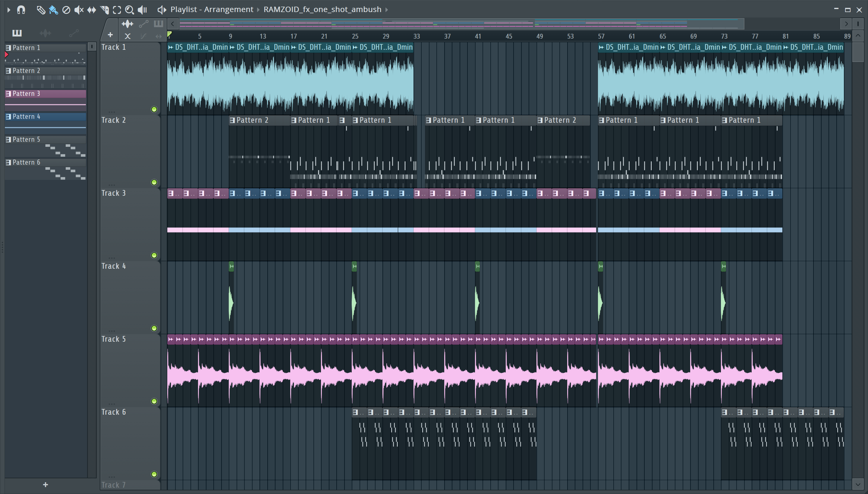Mute Track 2 with green dot
Image resolution: width=868 pixels, height=494 pixels.
(x=154, y=182)
